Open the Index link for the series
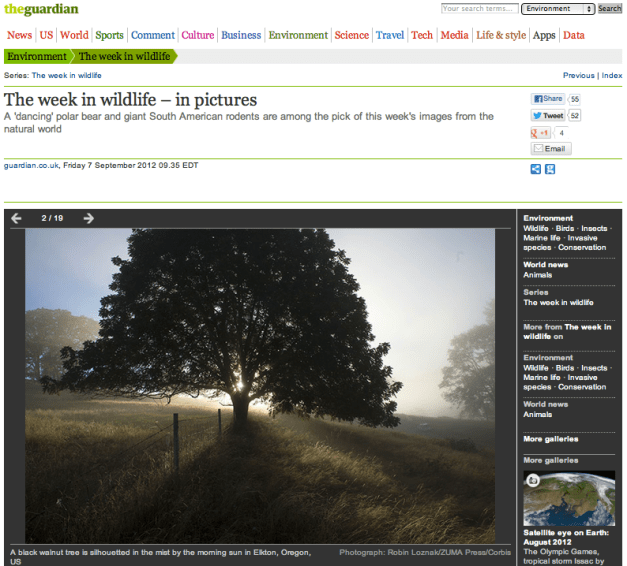This screenshot has width=627, height=566. pyautogui.click(x=612, y=75)
